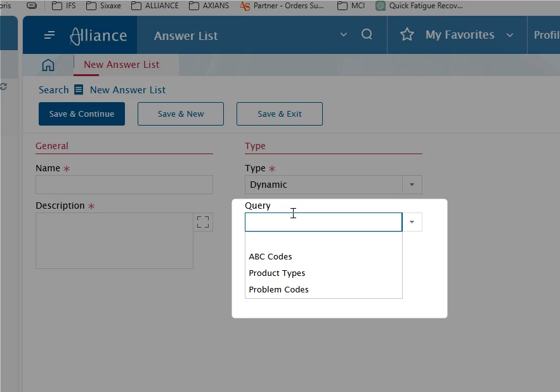The height and width of the screenshot is (392, 560).
Task: Focus the Description text area
Action: [114, 241]
